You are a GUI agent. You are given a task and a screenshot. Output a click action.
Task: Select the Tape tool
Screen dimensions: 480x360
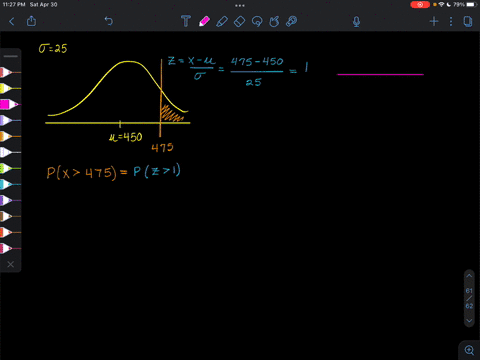(x=292, y=21)
